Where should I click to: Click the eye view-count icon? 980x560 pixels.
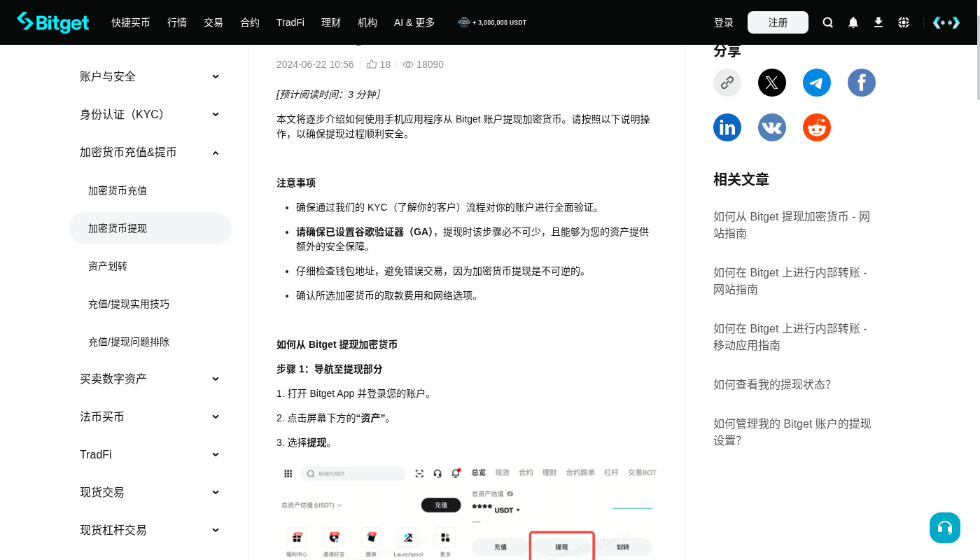(x=408, y=64)
